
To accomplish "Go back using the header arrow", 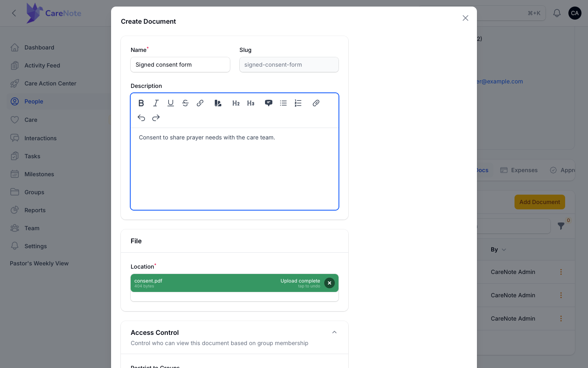I will click(14, 13).
